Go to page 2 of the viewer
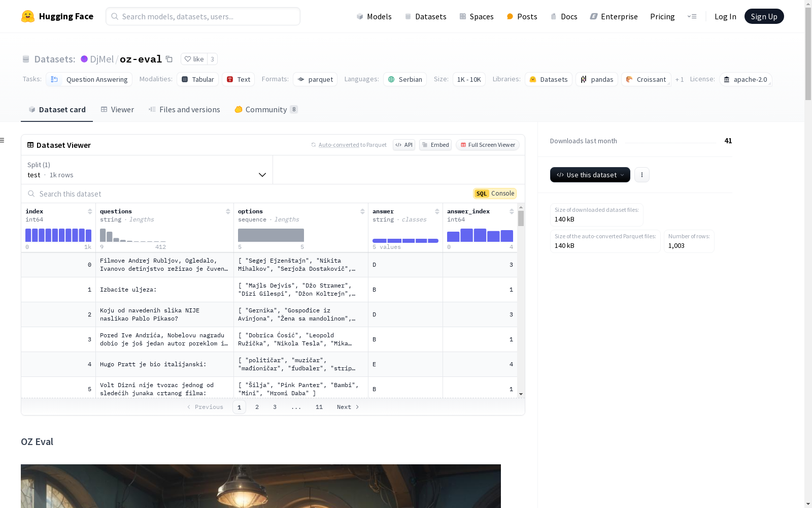This screenshot has width=812, height=508. 257,407
